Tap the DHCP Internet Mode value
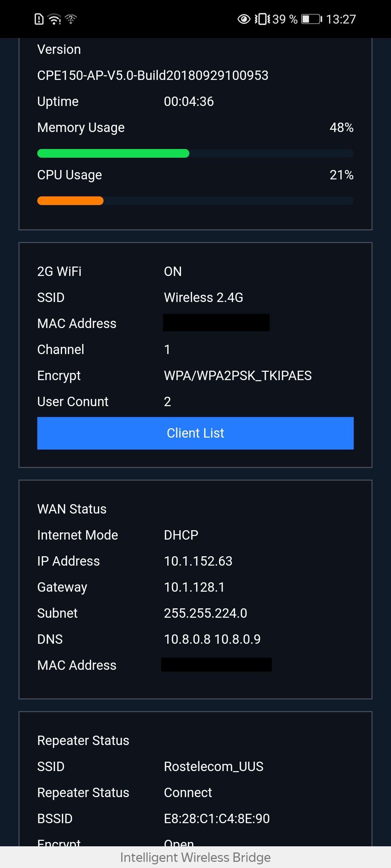 coord(181,535)
